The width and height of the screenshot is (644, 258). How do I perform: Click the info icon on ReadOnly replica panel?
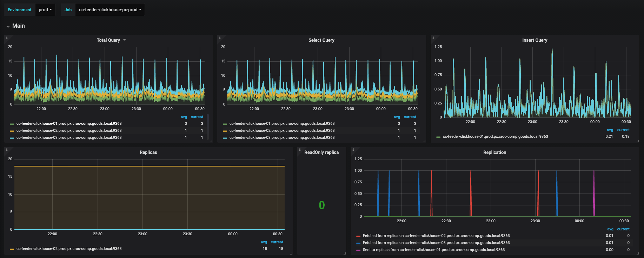click(x=300, y=150)
